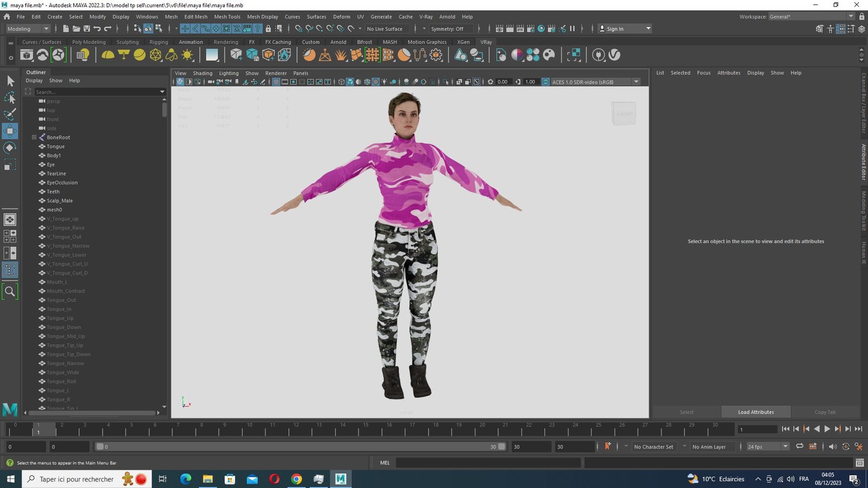Screen dimensions: 868x488
Task: Open search via magnifier icon in toolbox
Action: coord(10,292)
